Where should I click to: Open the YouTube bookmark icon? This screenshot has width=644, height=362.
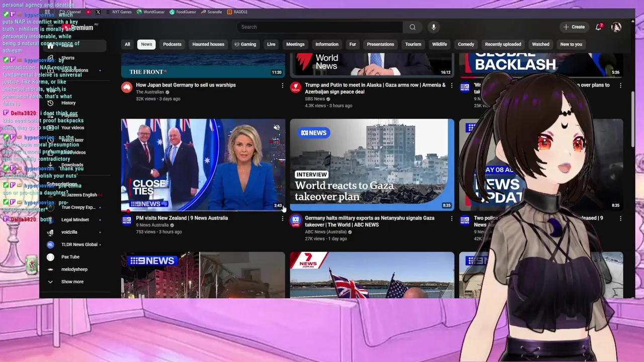[89, 12]
